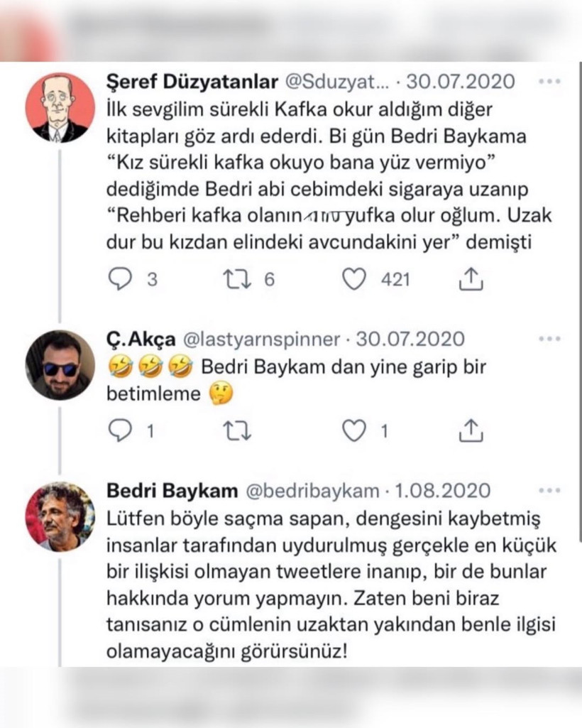Retweet Ç.Akça's tweet
The width and height of the screenshot is (582, 728).
tap(236, 430)
